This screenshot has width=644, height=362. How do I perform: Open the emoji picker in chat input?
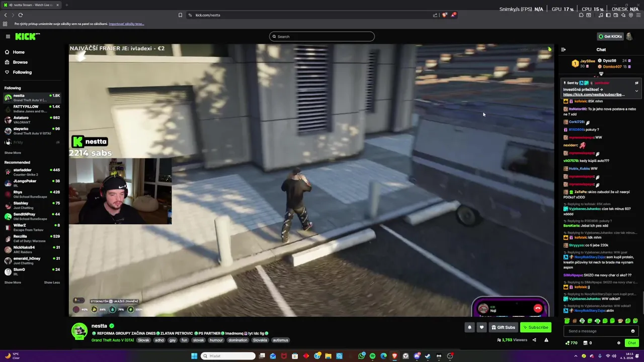633,331
